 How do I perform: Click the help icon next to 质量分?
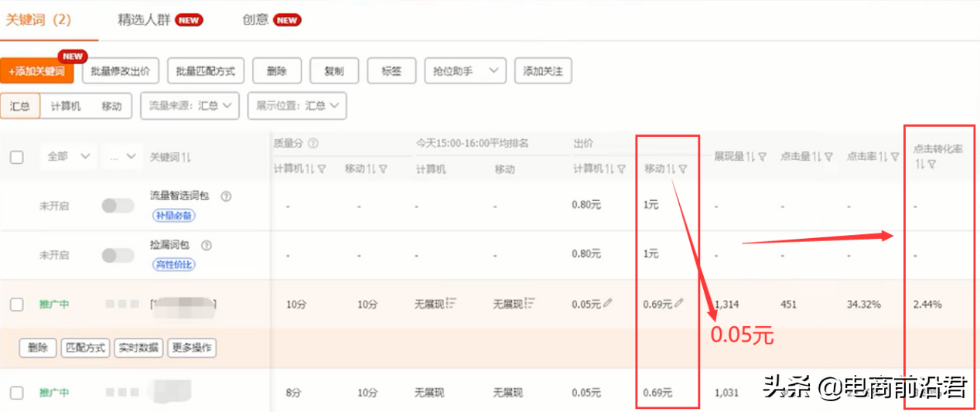(x=312, y=143)
